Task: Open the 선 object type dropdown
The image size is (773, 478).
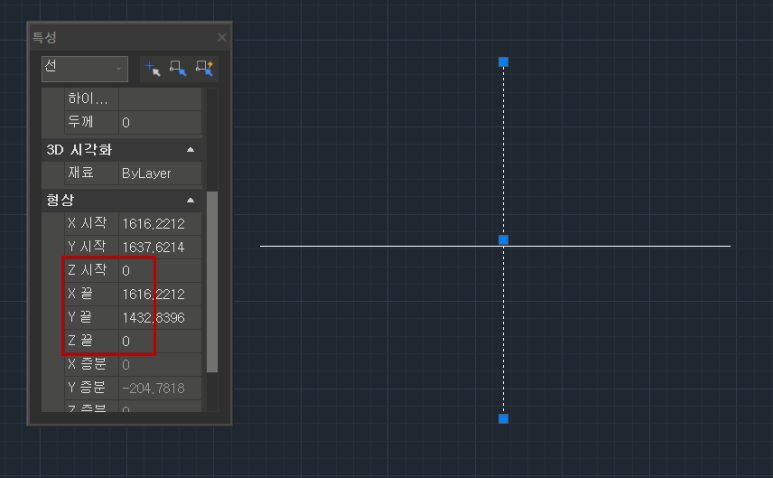Action: click(85, 68)
